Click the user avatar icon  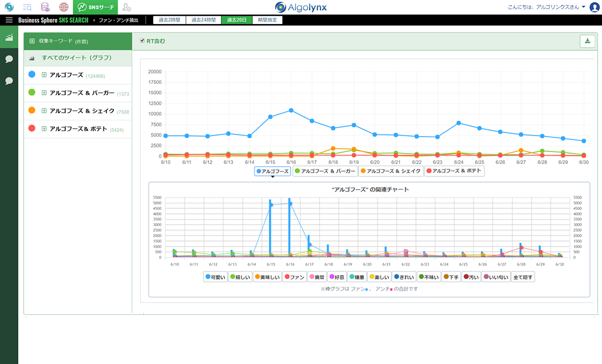click(594, 7)
